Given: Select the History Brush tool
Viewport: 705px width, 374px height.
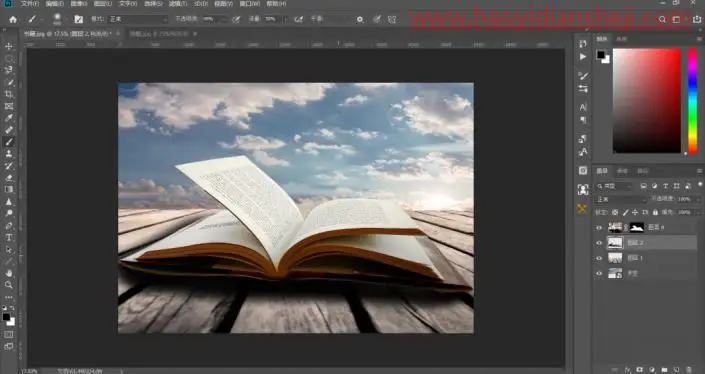Looking at the screenshot, I should [x=9, y=166].
